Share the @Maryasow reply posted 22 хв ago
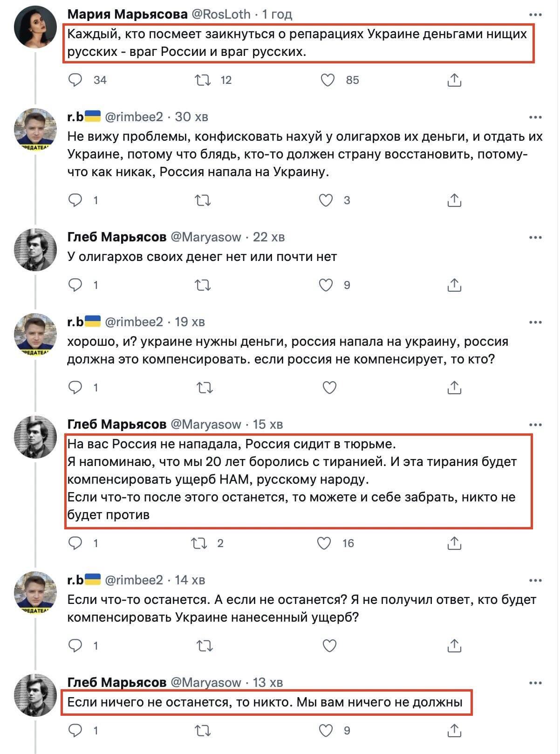Image resolution: width=560 pixels, height=754 pixels. (x=454, y=285)
